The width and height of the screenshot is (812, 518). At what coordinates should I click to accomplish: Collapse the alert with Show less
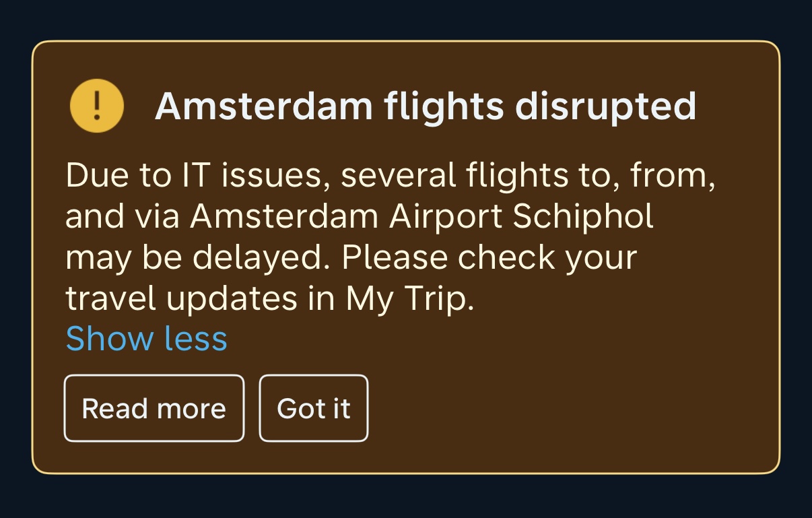point(146,338)
